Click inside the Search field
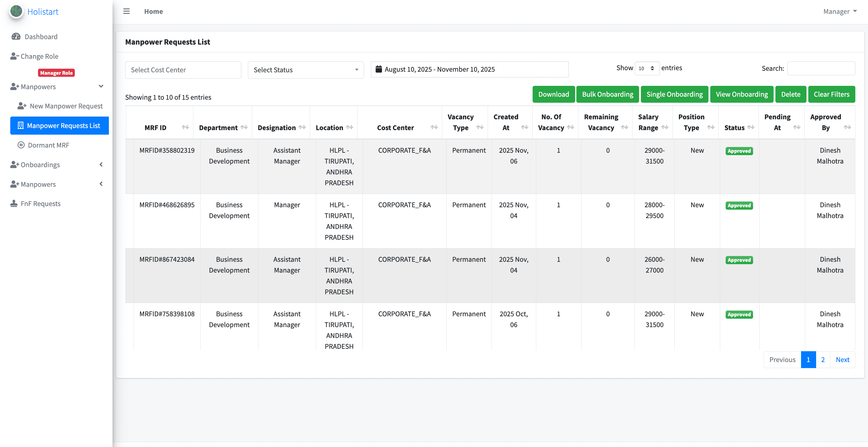Screen dimensions: 868x447 [x=821, y=68]
